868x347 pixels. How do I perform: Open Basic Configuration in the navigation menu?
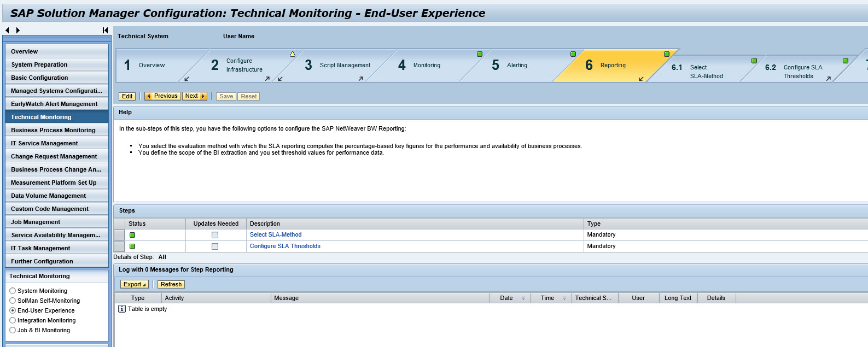[57, 78]
